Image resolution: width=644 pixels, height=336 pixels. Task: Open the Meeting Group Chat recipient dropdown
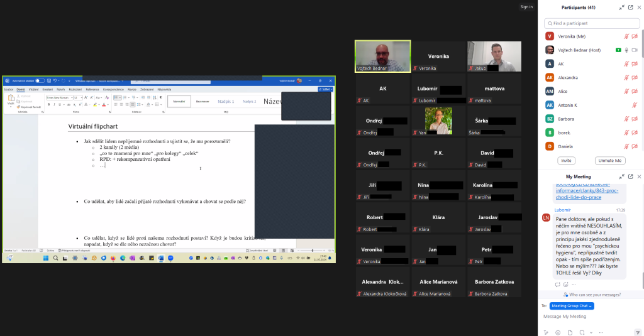pyautogui.click(x=572, y=306)
